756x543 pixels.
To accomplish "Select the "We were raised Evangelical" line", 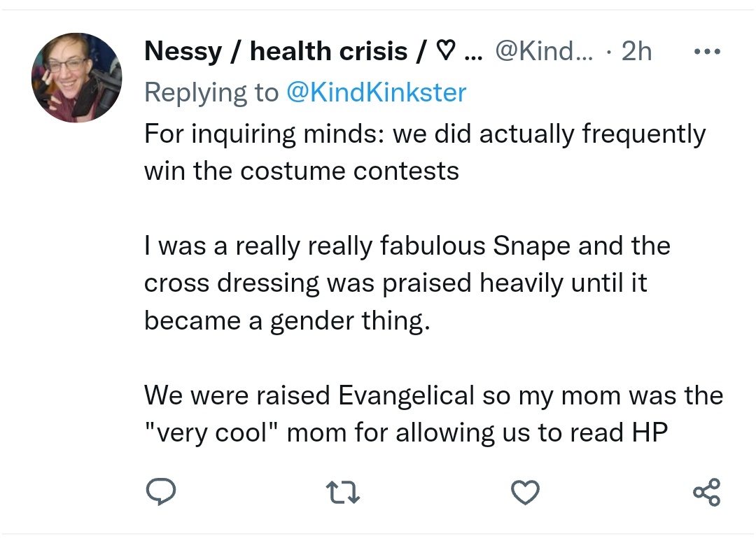I will (x=434, y=395).
